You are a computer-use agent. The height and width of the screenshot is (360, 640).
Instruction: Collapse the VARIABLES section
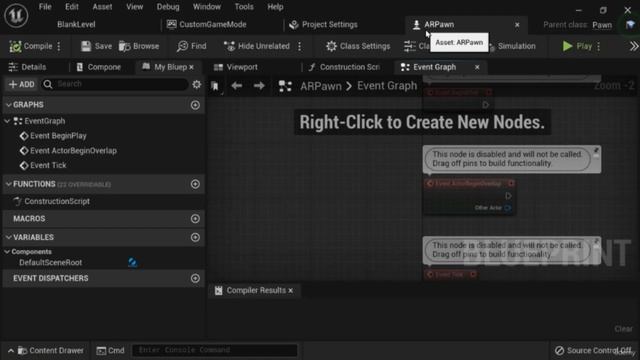click(x=9, y=237)
